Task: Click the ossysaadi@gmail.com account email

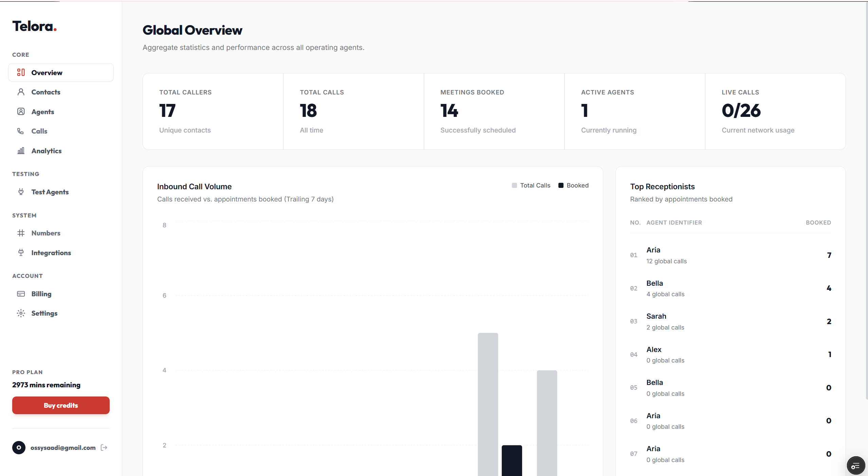Action: [63, 447]
